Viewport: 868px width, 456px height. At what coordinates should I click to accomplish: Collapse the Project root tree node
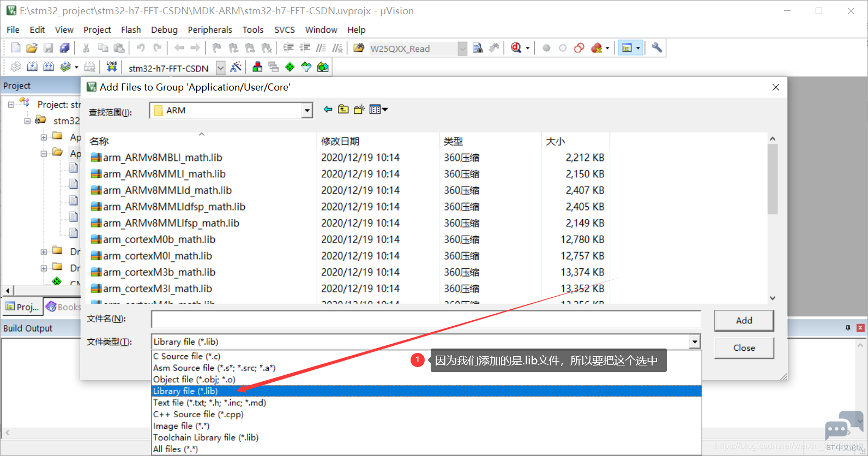(11, 104)
